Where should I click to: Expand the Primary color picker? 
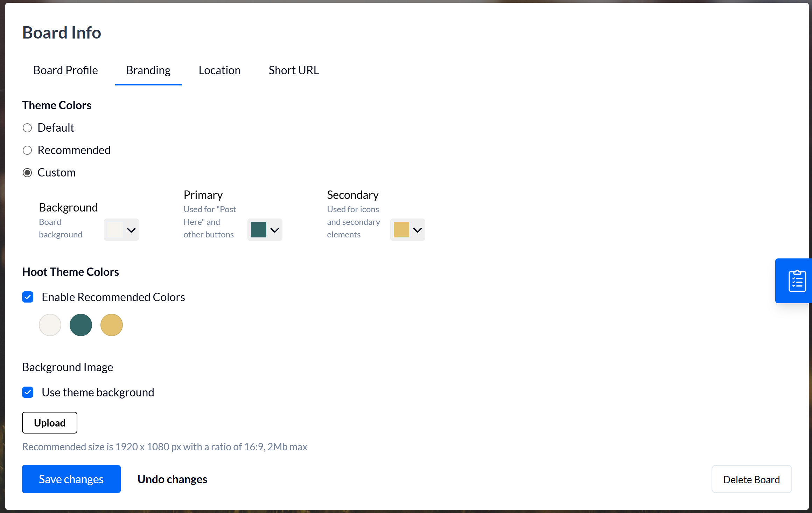tap(265, 230)
